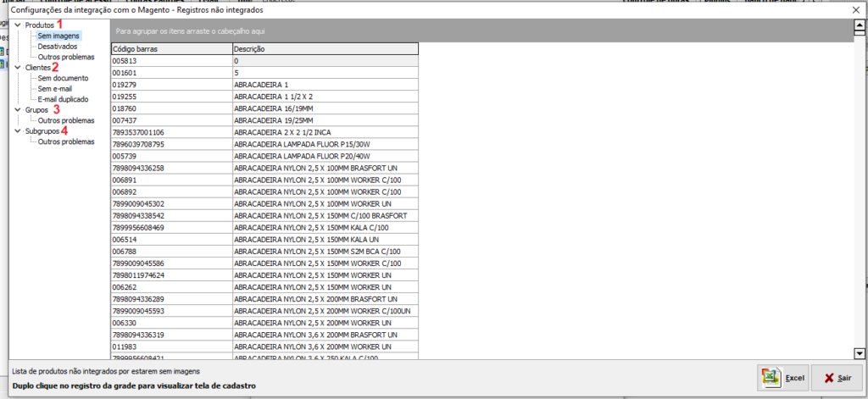Select row ABRACADEIRA LAMPADA FLUOR P20/40W
The width and height of the screenshot is (868, 399).
[264, 156]
